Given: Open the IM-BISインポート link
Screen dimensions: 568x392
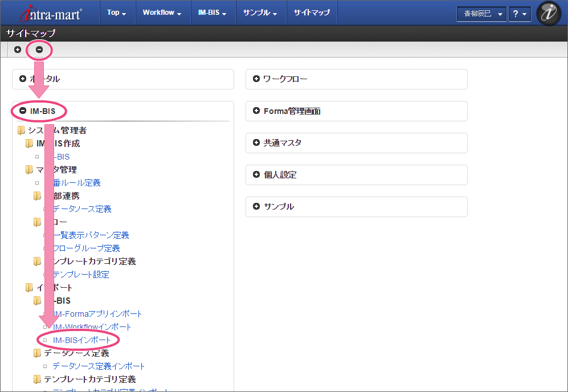Looking at the screenshot, I should 81,340.
